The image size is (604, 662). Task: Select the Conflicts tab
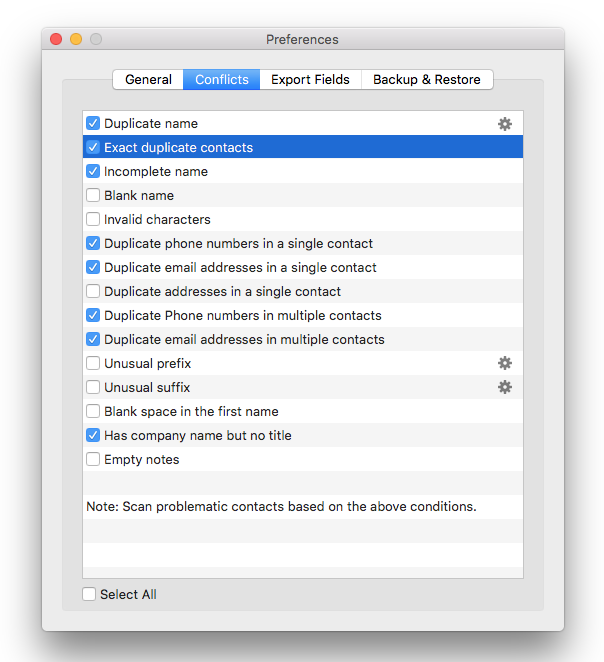tap(222, 80)
